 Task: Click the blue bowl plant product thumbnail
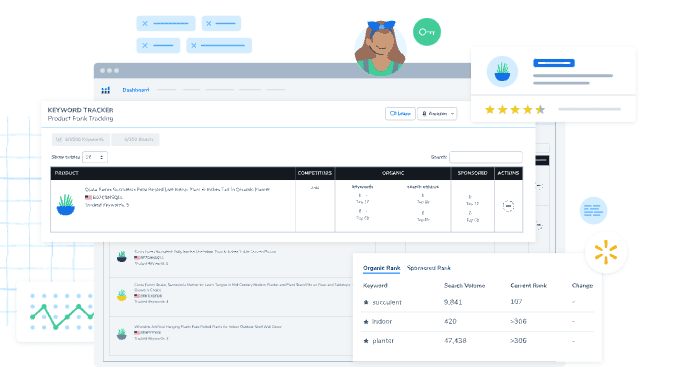point(66,205)
